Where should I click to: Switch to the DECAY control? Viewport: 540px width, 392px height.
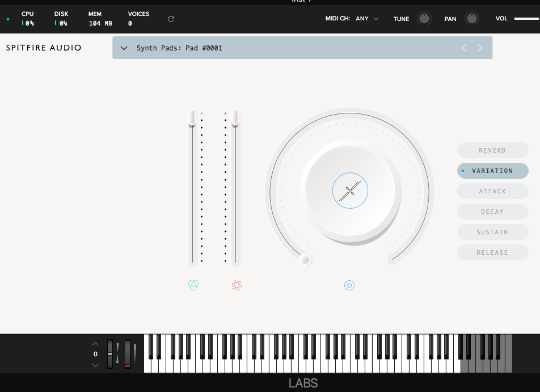(492, 212)
